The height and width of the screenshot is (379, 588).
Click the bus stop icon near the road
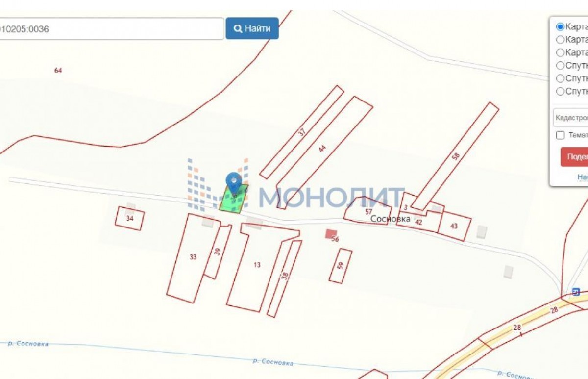pos(576,292)
